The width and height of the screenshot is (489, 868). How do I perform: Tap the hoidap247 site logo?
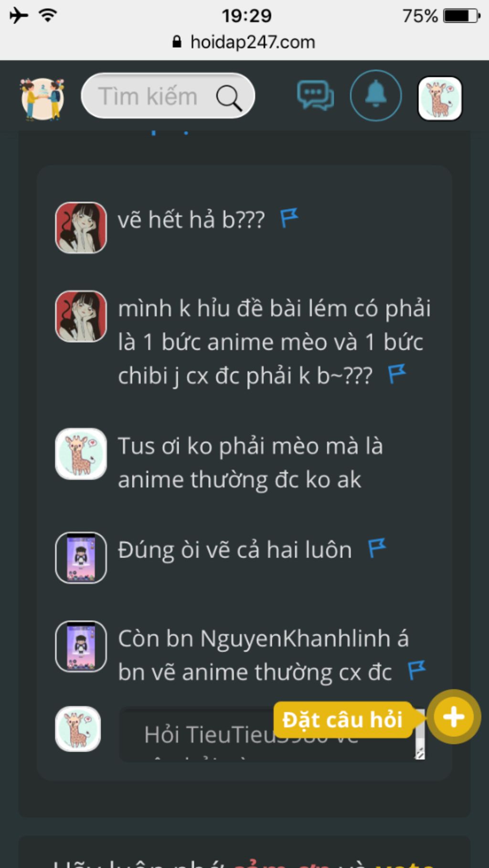[x=43, y=99]
